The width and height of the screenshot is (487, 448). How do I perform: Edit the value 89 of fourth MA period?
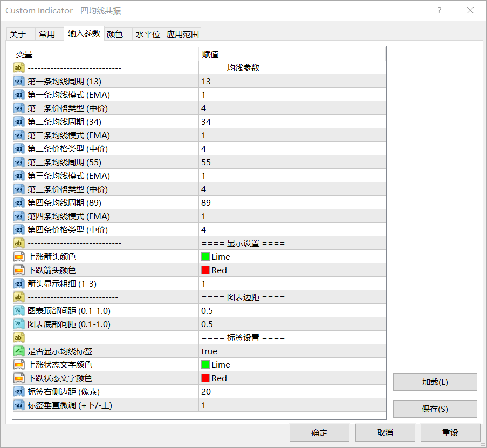pyautogui.click(x=292, y=203)
